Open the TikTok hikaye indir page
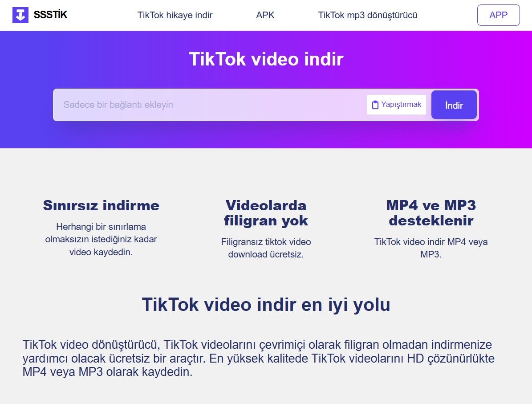The width and height of the screenshot is (532, 404). pyautogui.click(x=175, y=15)
